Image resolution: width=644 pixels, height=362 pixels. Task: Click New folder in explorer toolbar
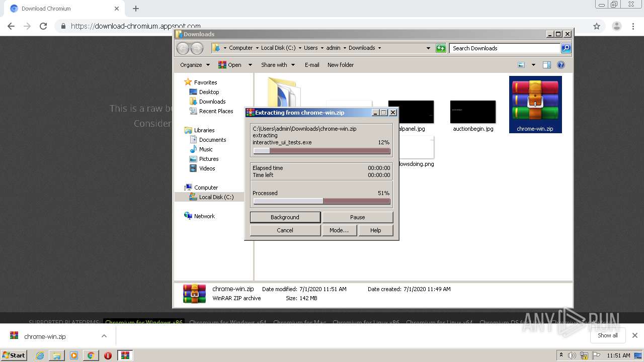341,65
